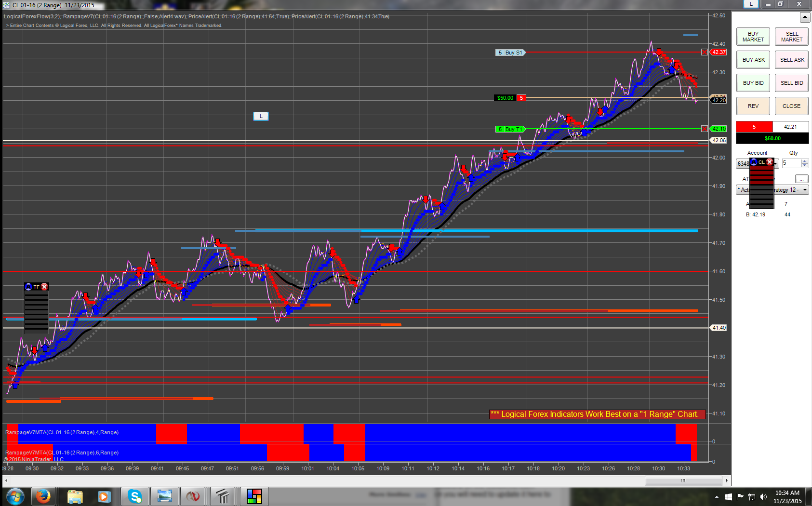Screen dimensions: 812x506
Task: Open the volume control in the system tray
Action: [763, 497]
